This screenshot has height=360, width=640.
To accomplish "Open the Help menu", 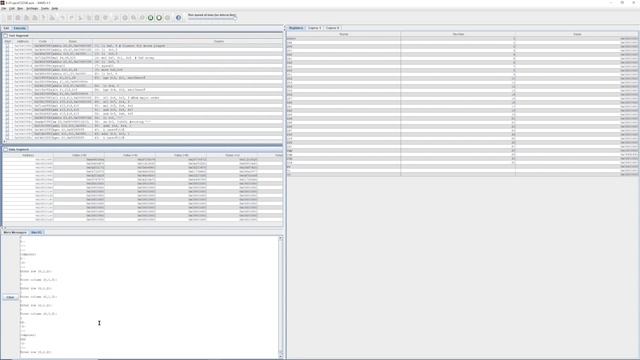I will [x=55, y=8].
